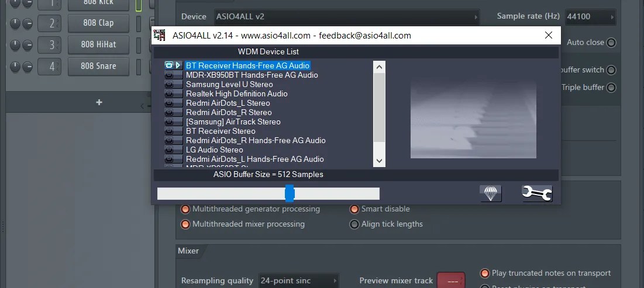Image resolution: width=644 pixels, height=288 pixels.
Task: Open the 808 HiHat channel button
Action: pos(99,44)
